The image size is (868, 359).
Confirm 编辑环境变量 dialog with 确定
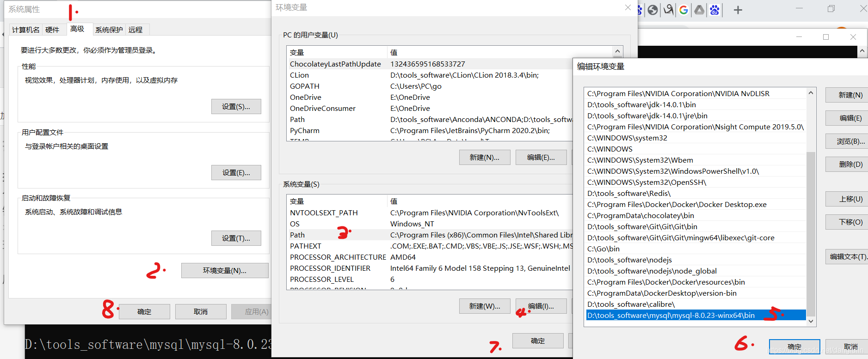[x=794, y=347]
